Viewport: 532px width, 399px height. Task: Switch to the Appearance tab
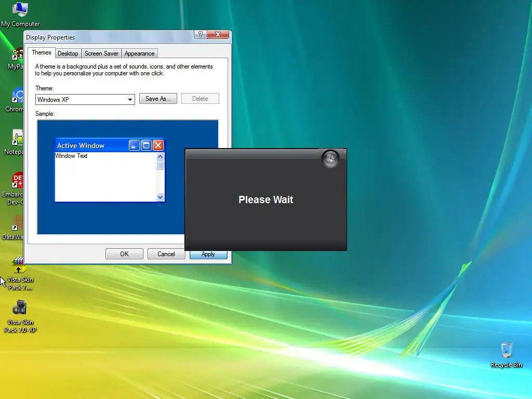pos(139,54)
